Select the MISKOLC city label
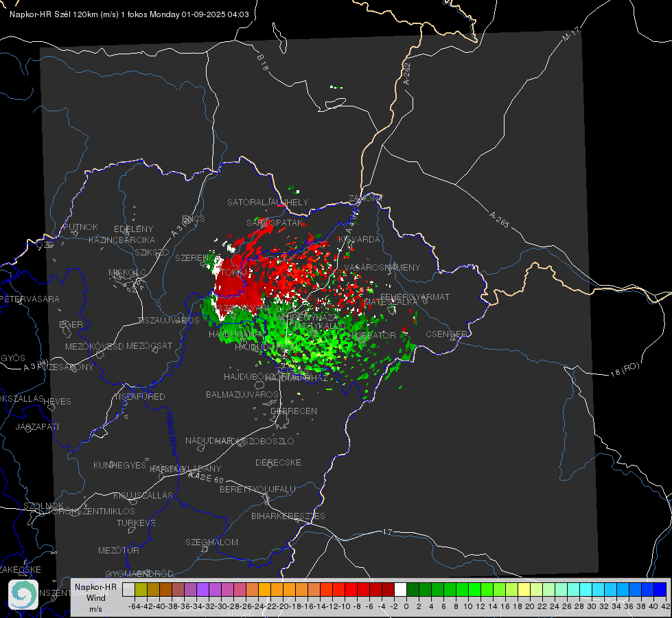Viewport: 672px width, 618px height. (127, 273)
